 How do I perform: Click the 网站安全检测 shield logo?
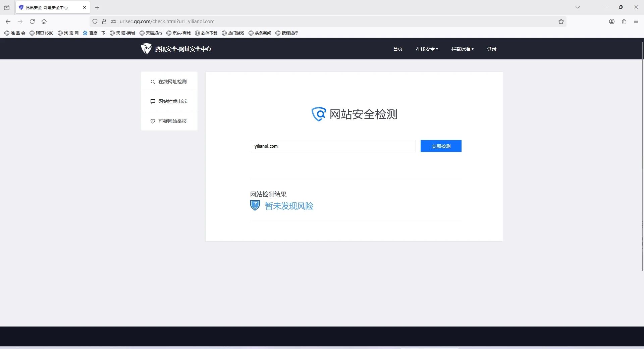tap(319, 114)
